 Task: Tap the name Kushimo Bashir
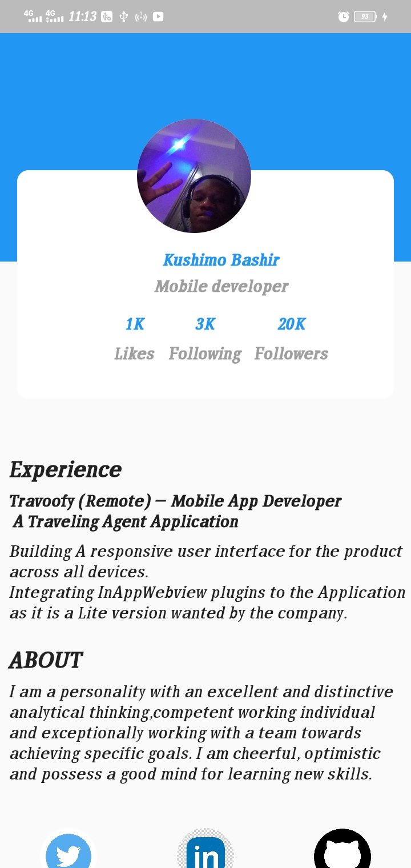pos(221,260)
